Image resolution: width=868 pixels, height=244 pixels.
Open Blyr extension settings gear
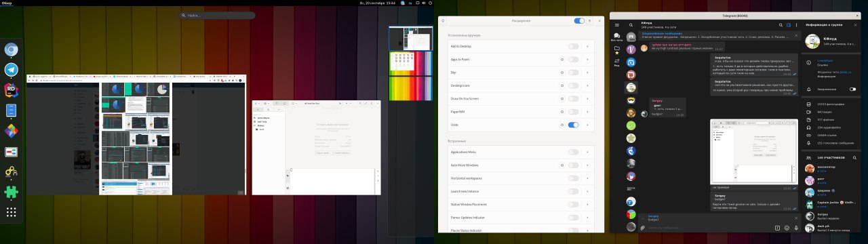(562, 73)
